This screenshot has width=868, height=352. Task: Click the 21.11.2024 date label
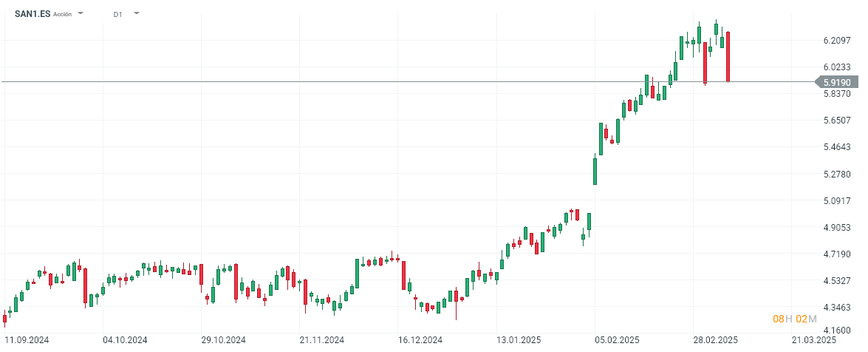321,340
